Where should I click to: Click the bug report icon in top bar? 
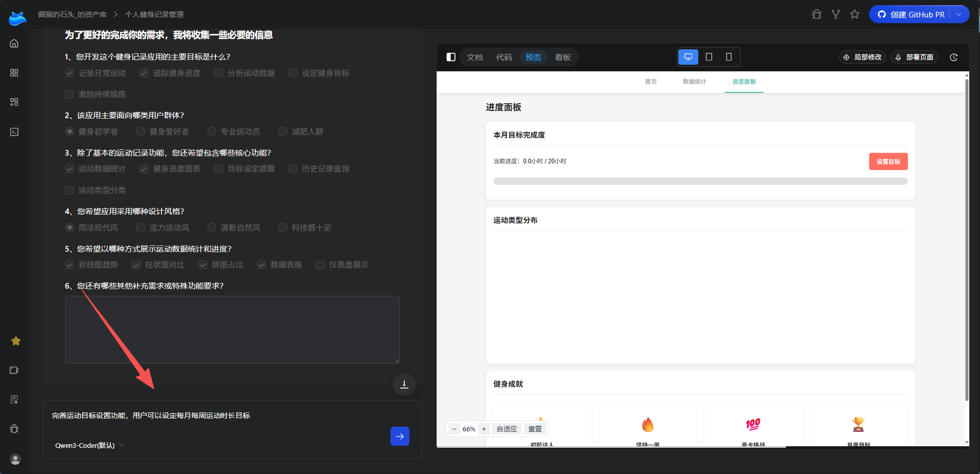coord(817,14)
